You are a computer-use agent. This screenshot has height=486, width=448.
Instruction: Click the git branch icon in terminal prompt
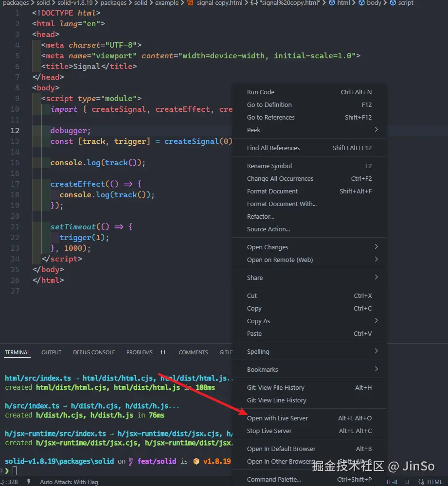click(131, 462)
